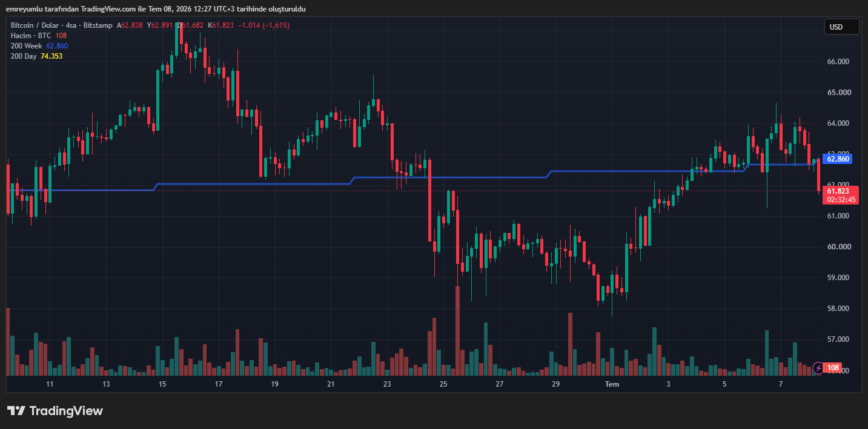Click the TradingView logo icon
The image size is (868, 429).
pyautogui.click(x=16, y=411)
